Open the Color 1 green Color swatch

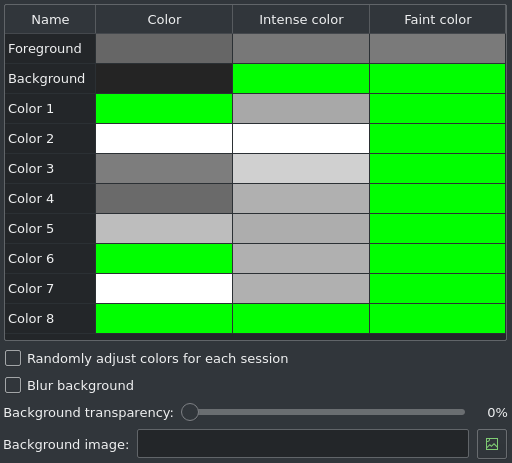point(164,109)
